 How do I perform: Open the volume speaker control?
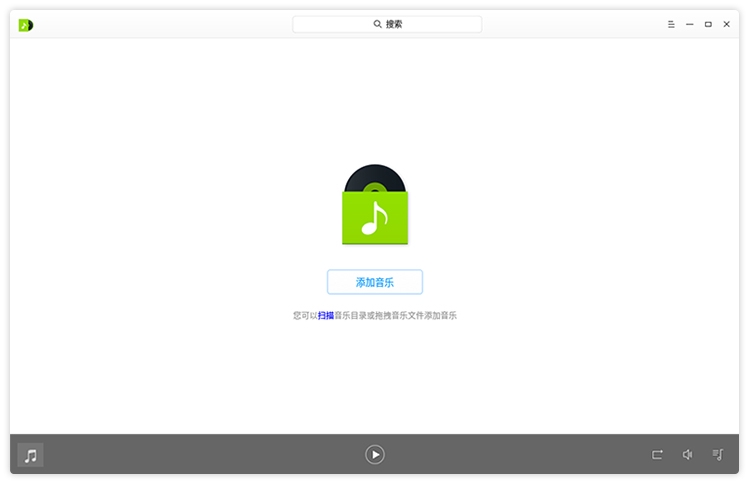pos(687,454)
